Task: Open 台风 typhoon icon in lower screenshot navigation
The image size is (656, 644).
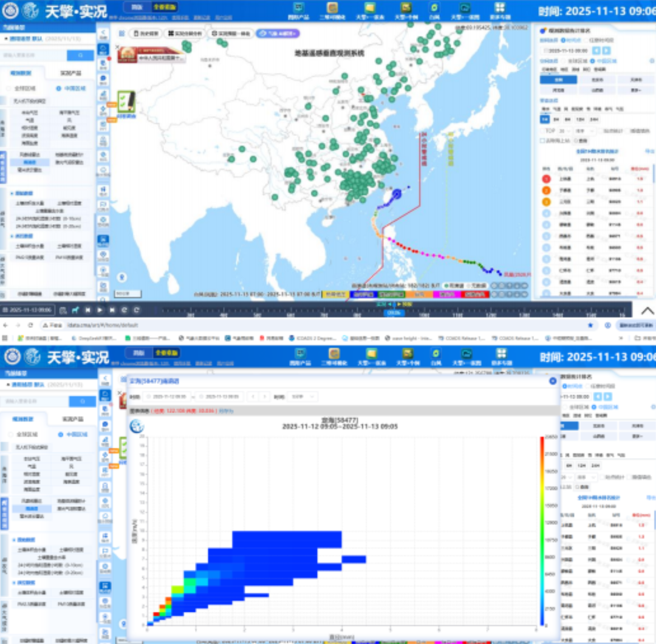Action: click(436, 357)
